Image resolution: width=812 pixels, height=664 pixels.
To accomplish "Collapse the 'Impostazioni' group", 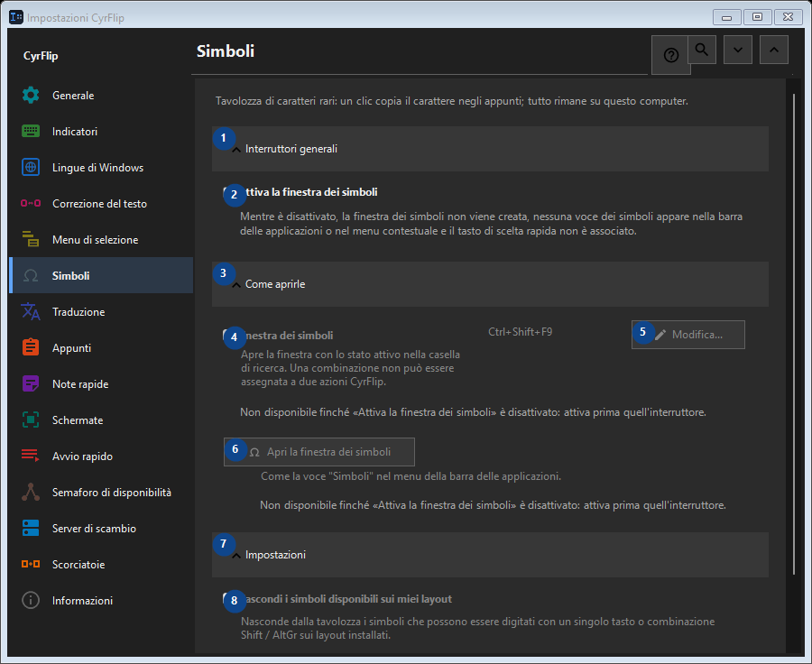I will (491, 555).
